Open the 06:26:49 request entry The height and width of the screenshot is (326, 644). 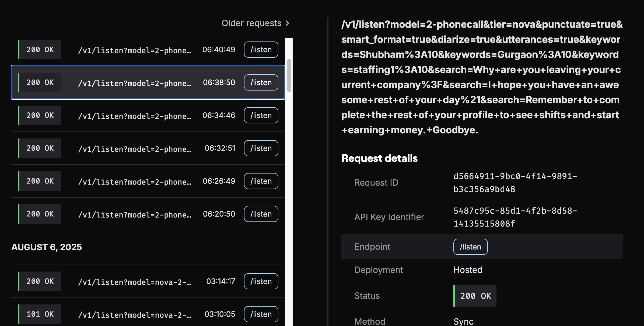(135, 181)
